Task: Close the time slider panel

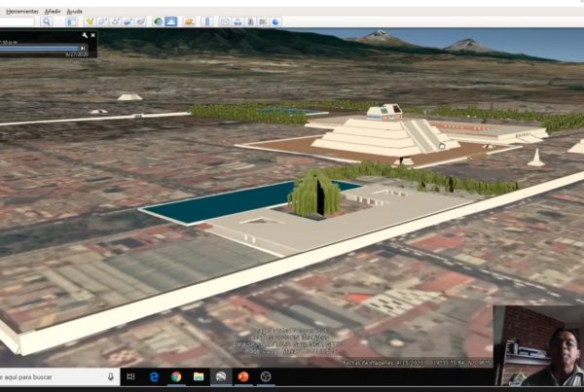Action: click(91, 34)
